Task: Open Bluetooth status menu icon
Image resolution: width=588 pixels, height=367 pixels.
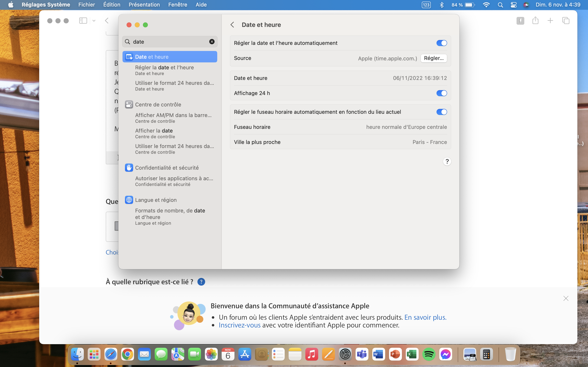Action: pos(441,5)
